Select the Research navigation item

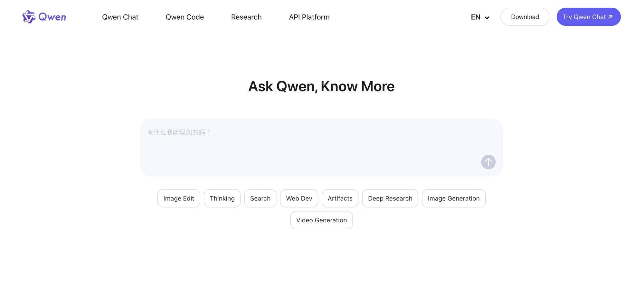[246, 17]
